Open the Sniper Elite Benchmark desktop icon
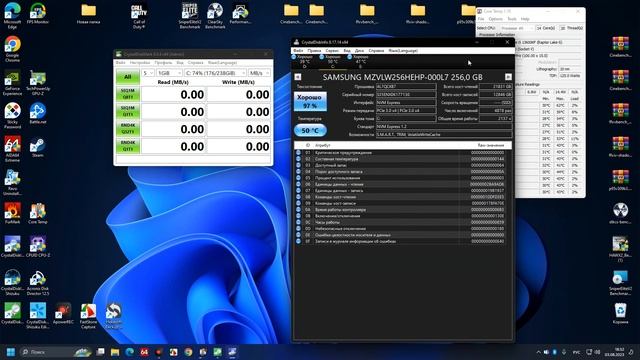This screenshot has height=360, width=640. [x=190, y=16]
